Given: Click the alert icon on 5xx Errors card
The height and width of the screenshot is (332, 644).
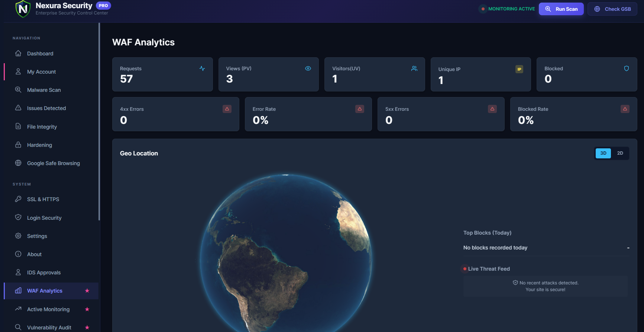Looking at the screenshot, I should point(492,109).
